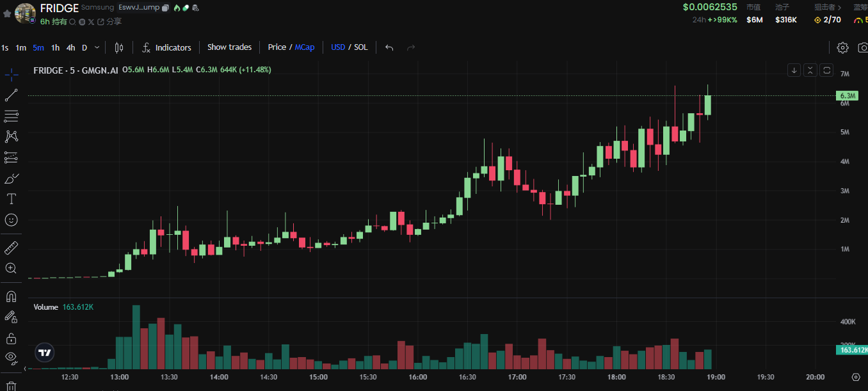
Task: Toggle magnet mode for drawings
Action: [11, 297]
